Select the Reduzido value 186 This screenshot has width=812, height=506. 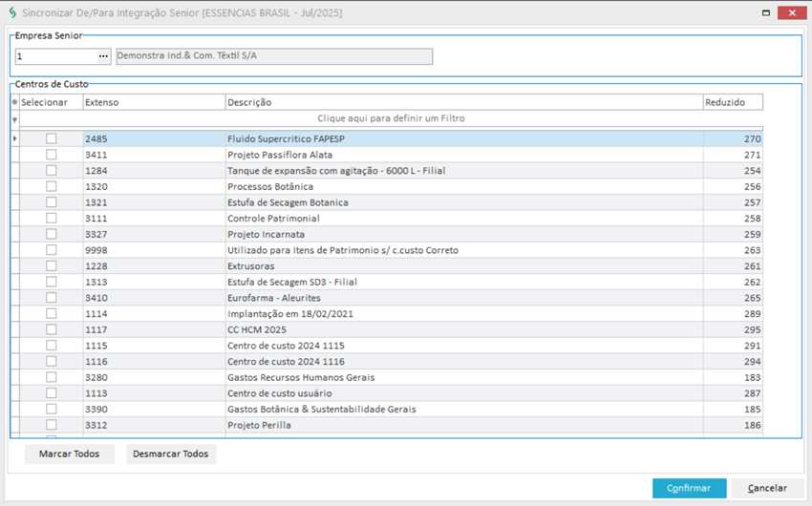[733, 425]
